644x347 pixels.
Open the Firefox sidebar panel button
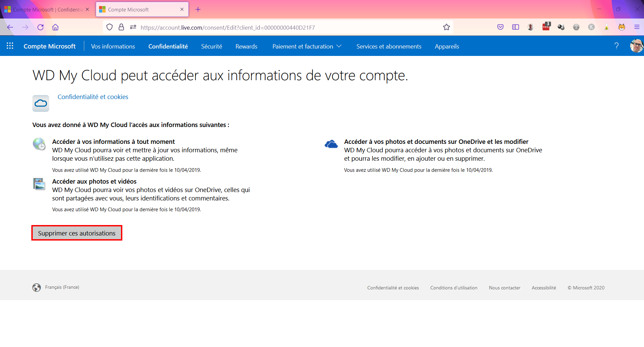516,27
